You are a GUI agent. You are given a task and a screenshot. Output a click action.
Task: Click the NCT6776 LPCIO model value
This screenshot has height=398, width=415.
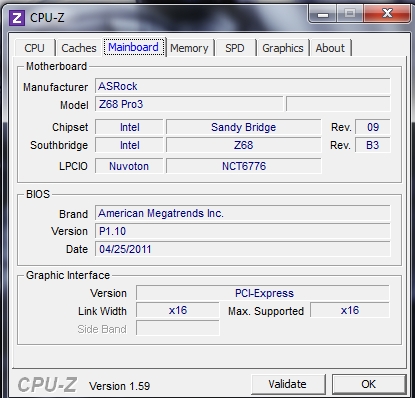244,166
